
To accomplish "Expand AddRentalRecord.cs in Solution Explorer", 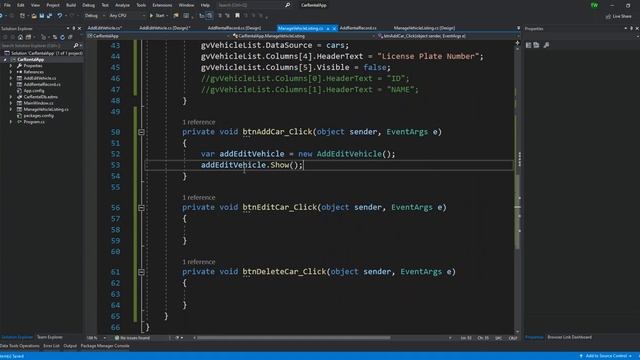I will (11, 84).
